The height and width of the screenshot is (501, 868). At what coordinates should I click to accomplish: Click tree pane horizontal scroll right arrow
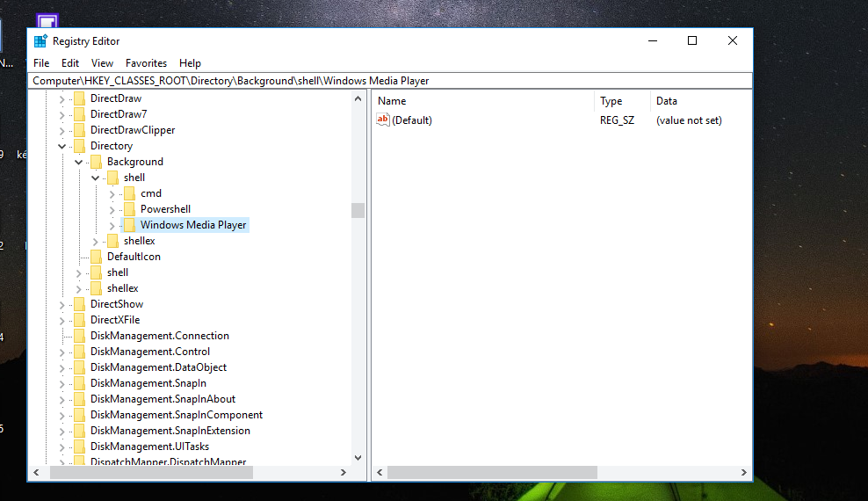point(344,472)
